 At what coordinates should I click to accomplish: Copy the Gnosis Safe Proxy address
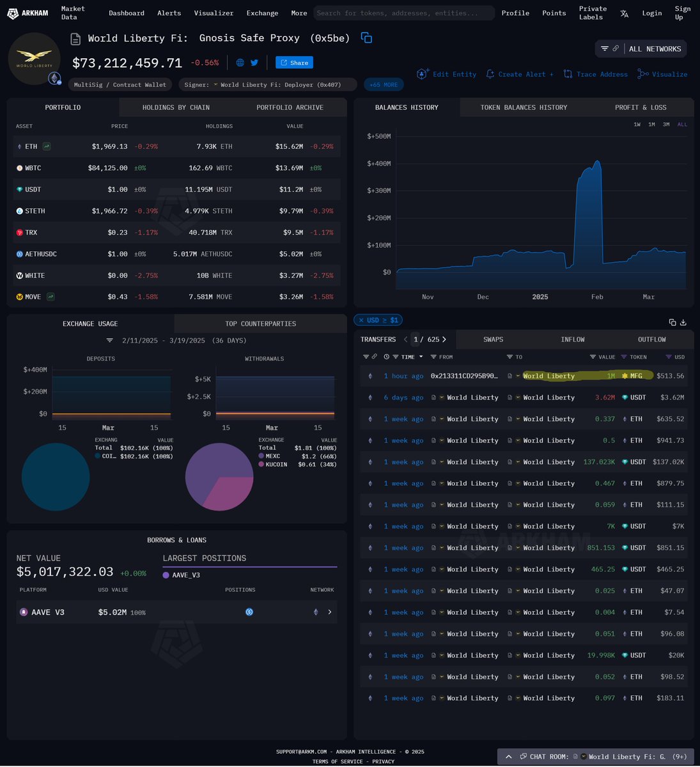pyautogui.click(x=366, y=38)
